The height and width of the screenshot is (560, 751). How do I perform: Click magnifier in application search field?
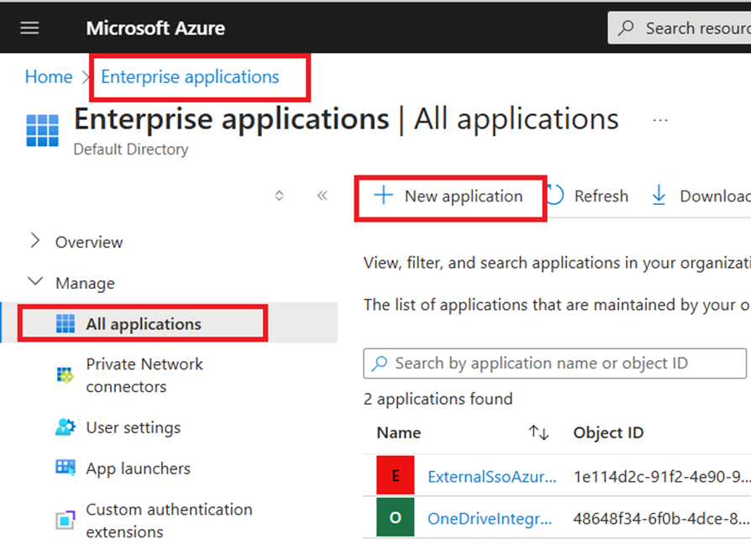pyautogui.click(x=380, y=364)
